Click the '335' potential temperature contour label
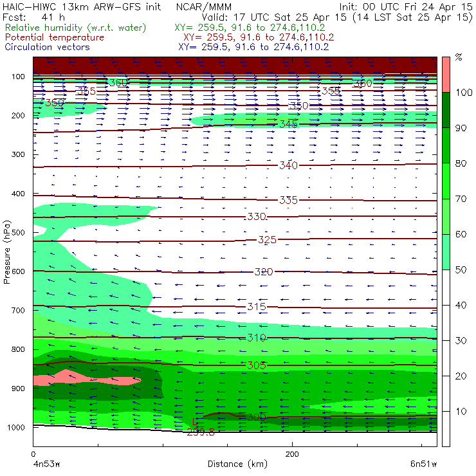The image size is (476, 476). pyautogui.click(x=288, y=200)
